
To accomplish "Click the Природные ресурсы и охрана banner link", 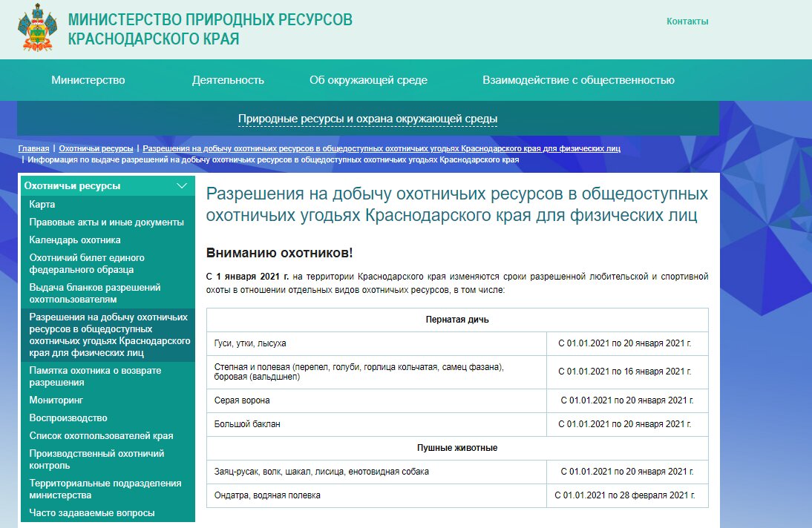I will [x=367, y=117].
